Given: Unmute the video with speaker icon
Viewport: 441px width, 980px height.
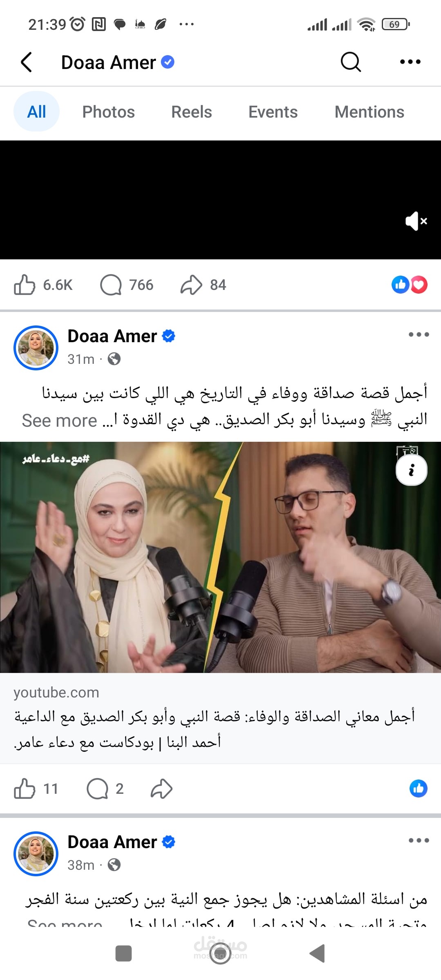Looking at the screenshot, I should (x=416, y=221).
